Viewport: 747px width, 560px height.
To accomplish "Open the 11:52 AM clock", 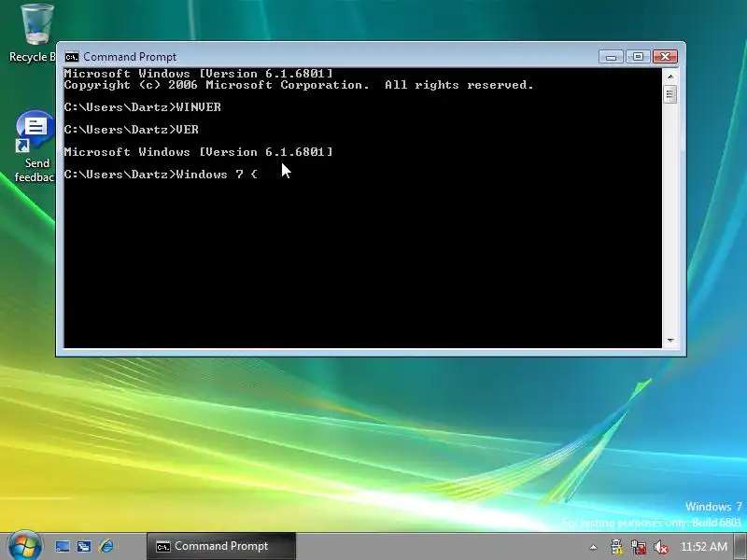I will pyautogui.click(x=704, y=547).
